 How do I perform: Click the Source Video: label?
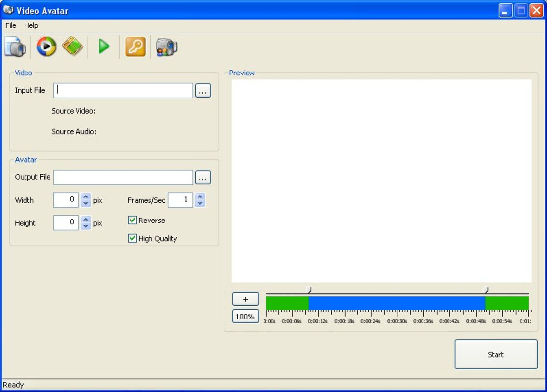[x=74, y=111]
